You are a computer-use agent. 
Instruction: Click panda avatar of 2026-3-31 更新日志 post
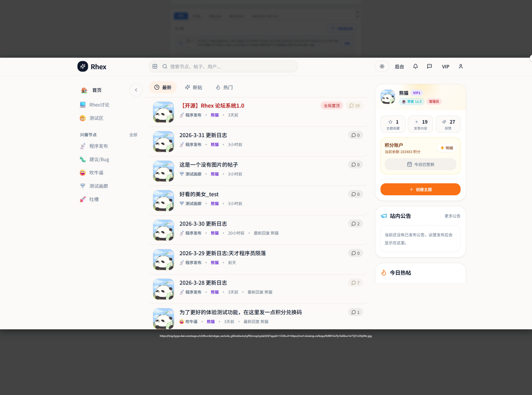point(164,142)
